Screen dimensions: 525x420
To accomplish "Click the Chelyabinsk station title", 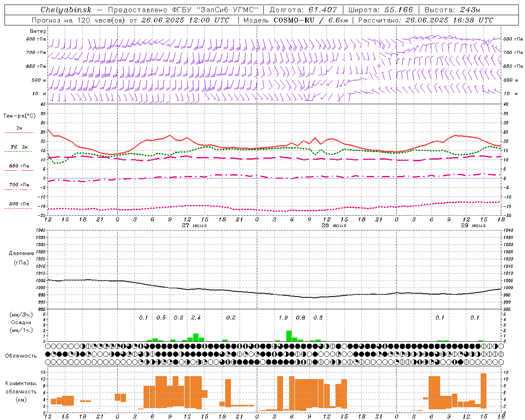I will (x=66, y=10).
